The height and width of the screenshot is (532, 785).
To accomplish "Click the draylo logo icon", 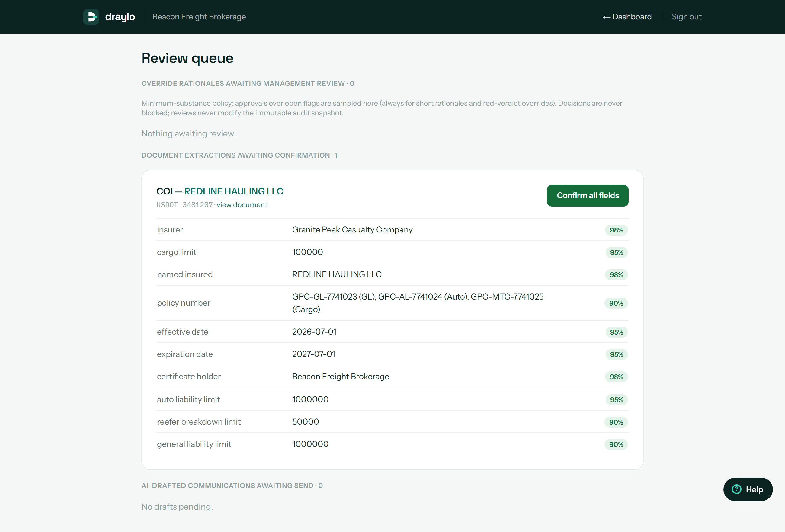I will pyautogui.click(x=91, y=17).
